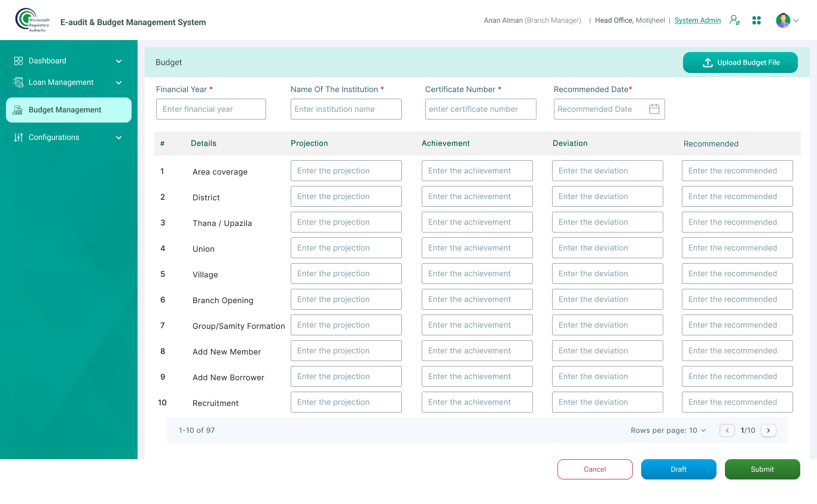
Task: Click the Deviation column header
Action: tap(570, 143)
